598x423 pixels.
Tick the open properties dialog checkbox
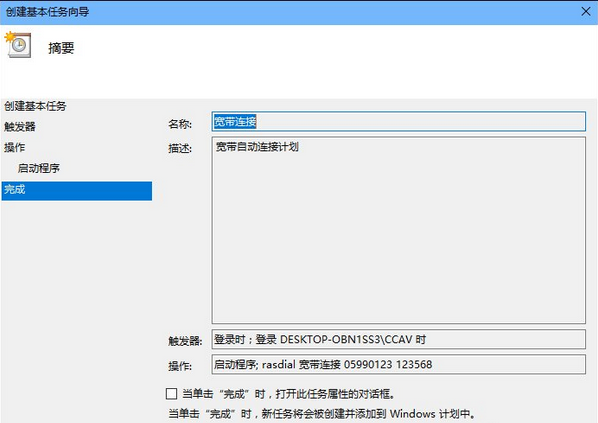point(172,394)
